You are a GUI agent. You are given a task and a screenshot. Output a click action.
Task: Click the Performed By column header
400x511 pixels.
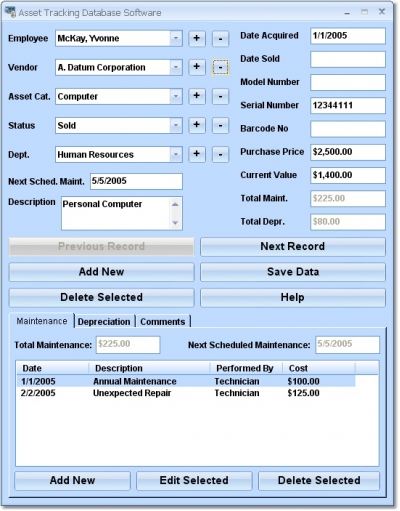click(246, 368)
